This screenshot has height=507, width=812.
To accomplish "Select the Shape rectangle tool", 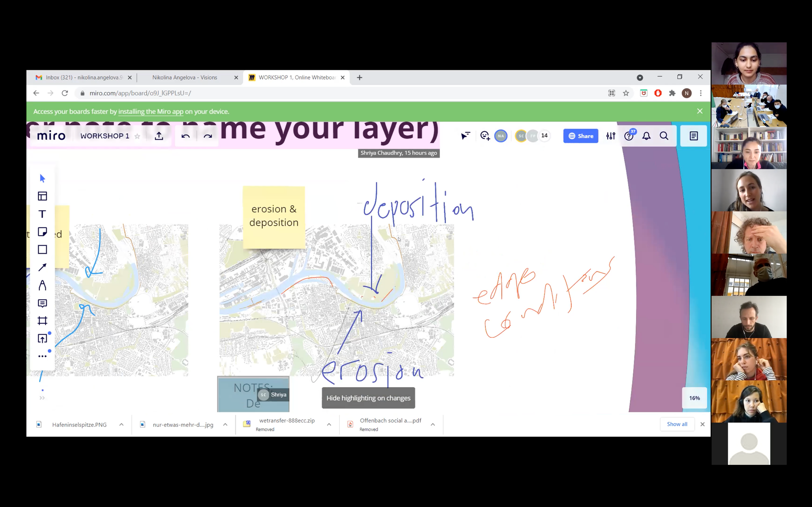I will click(x=42, y=249).
